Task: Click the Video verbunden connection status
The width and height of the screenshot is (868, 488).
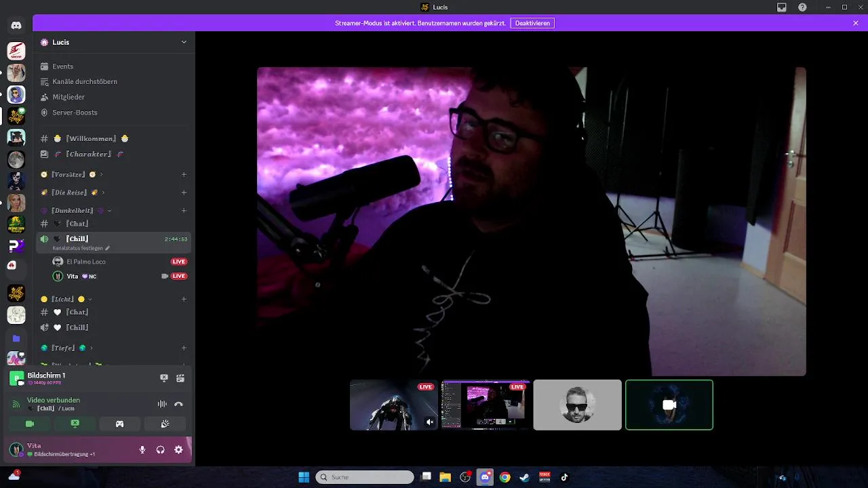Action: click(54, 401)
